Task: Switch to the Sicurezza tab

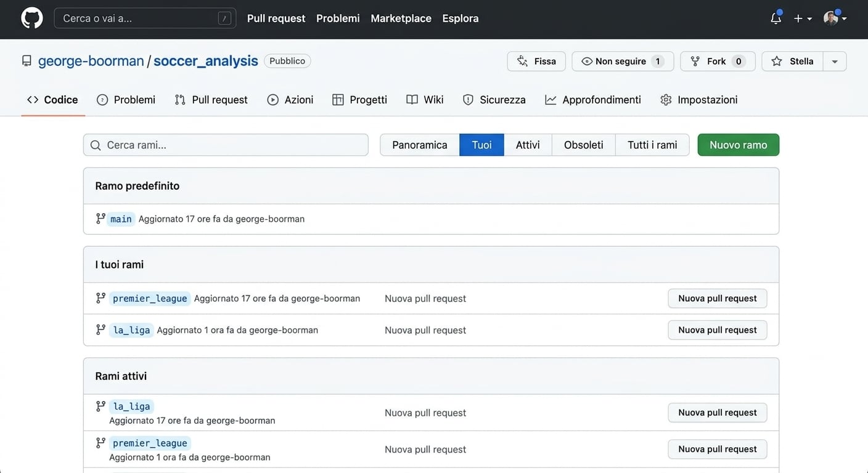Action: click(494, 100)
